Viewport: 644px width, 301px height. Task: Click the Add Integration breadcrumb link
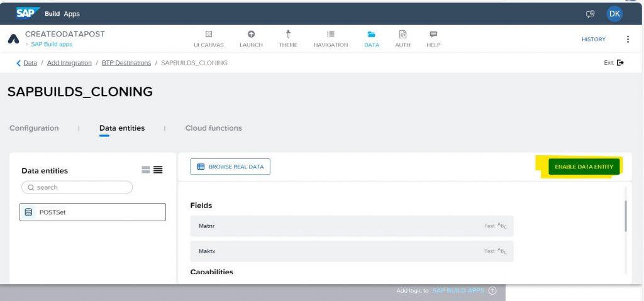click(x=69, y=63)
